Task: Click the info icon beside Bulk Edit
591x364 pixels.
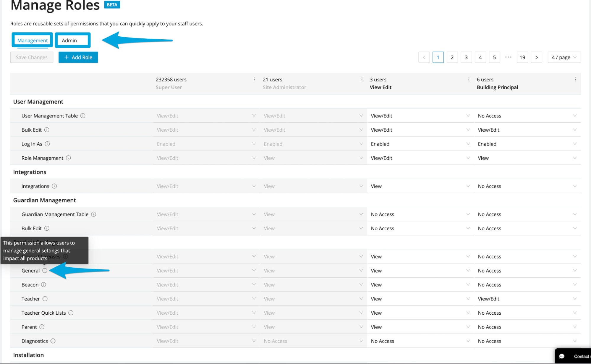Action: (x=47, y=130)
